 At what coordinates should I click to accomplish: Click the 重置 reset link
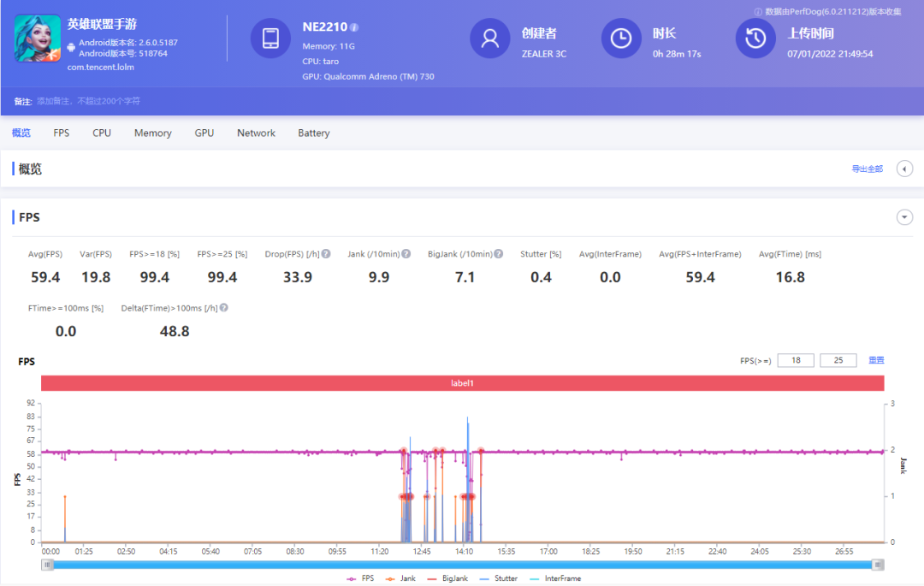click(x=876, y=360)
